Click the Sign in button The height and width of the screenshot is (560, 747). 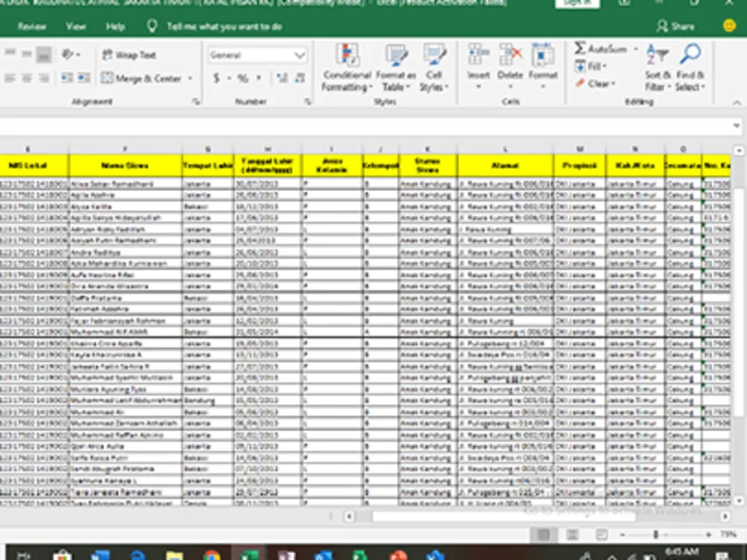click(577, 3)
